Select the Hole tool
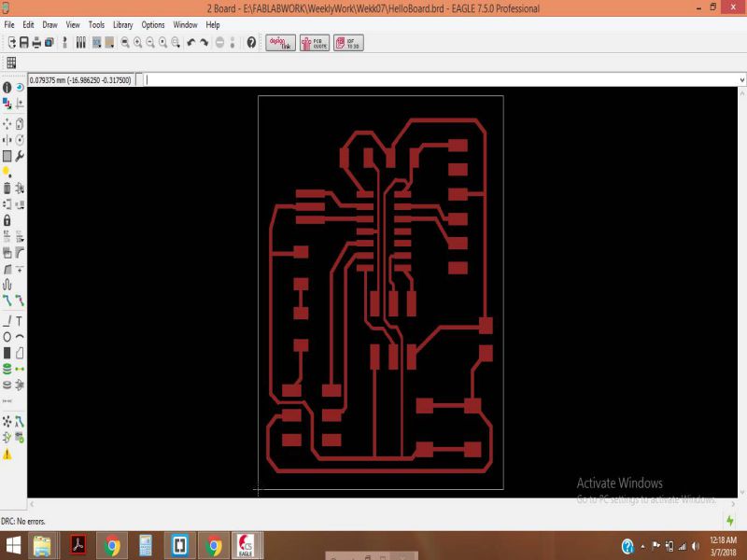 pyautogui.click(x=7, y=385)
